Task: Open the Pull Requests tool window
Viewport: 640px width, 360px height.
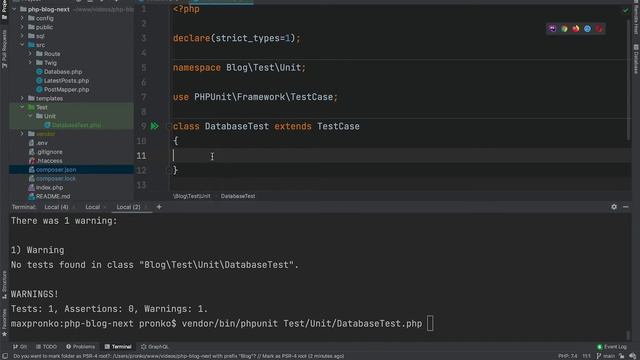Action: click(x=4, y=49)
